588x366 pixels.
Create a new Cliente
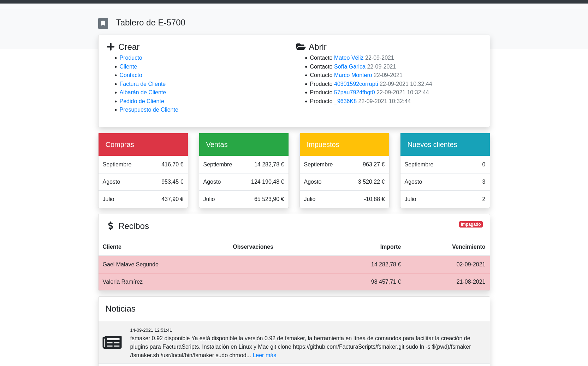(128, 66)
